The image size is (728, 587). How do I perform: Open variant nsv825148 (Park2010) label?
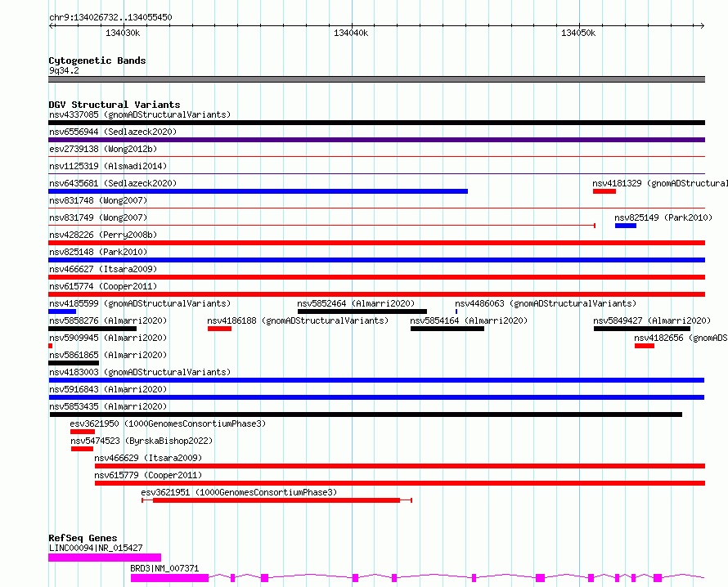tap(98, 252)
